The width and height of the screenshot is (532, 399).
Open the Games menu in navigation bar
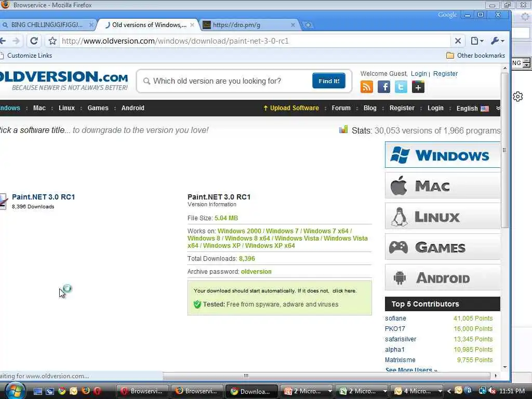point(98,108)
